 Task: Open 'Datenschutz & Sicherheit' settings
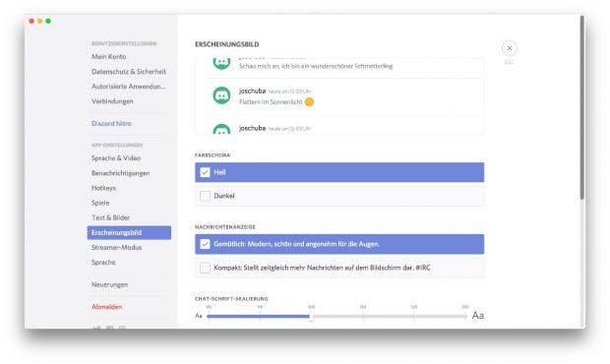(x=129, y=72)
